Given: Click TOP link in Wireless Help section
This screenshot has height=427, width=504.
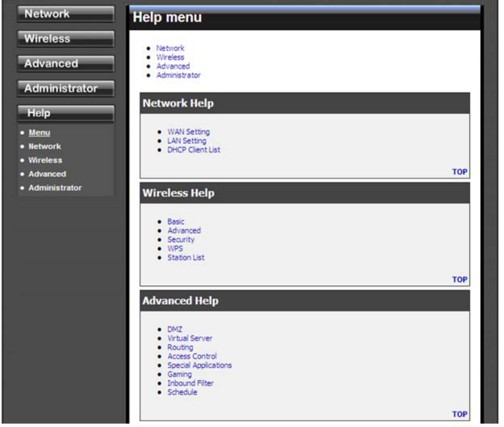Looking at the screenshot, I should point(460,279).
